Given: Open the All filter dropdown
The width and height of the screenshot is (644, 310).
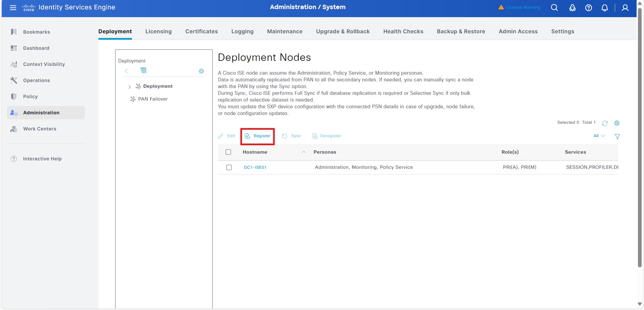Looking at the screenshot, I should click(x=599, y=136).
